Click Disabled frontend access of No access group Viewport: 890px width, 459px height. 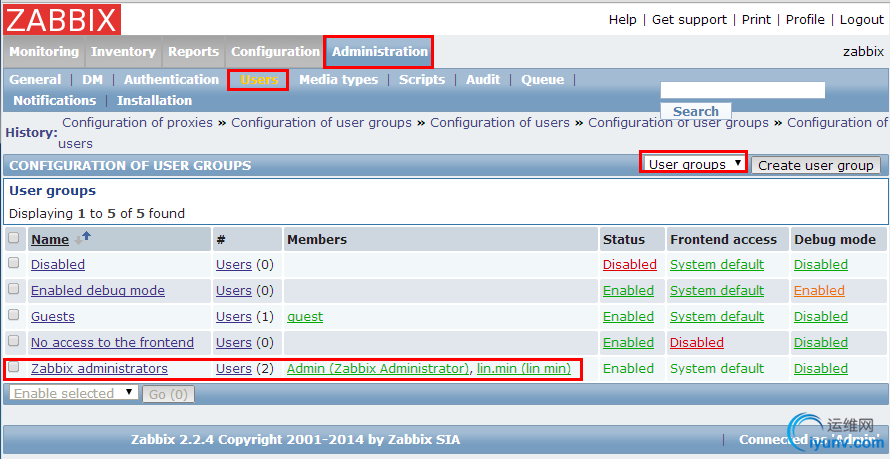[696, 343]
